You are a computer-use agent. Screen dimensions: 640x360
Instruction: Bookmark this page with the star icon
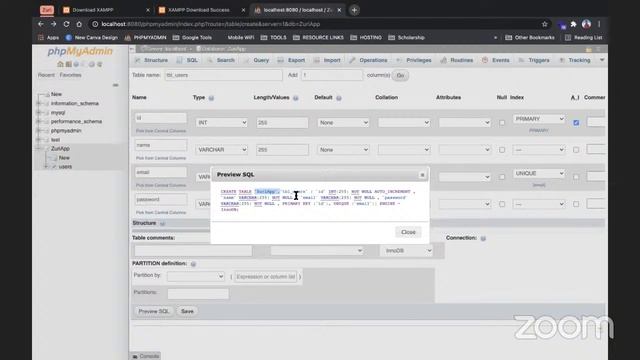tap(544, 24)
